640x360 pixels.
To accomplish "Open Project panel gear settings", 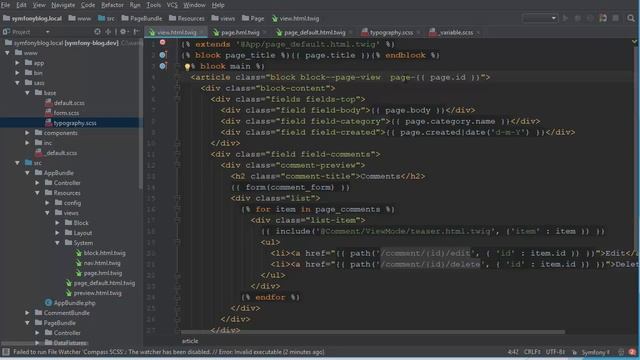I will (x=123, y=31).
